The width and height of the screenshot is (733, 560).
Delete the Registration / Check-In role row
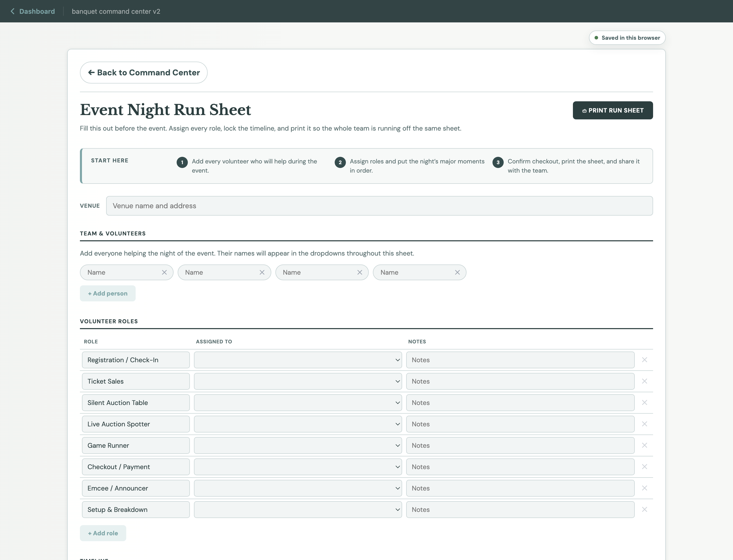(x=644, y=360)
